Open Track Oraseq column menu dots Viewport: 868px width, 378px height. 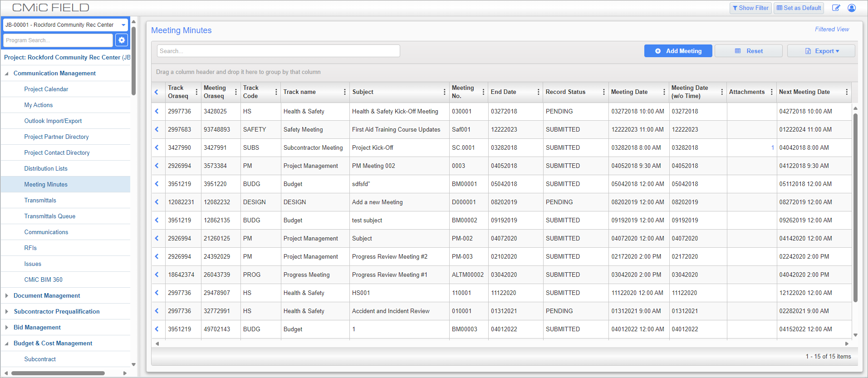point(196,92)
